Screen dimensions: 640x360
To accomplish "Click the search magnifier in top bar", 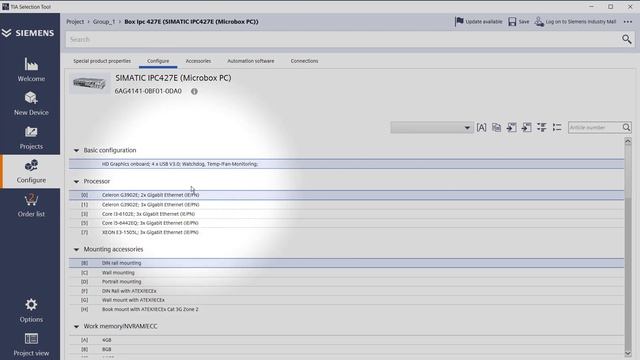I will point(627,39).
